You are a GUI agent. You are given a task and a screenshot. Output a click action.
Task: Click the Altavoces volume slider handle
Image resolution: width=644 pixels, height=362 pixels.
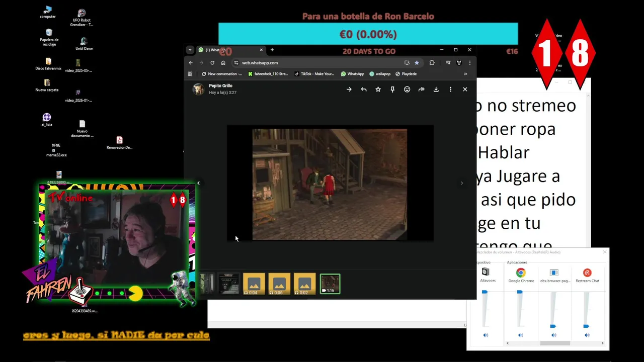pyautogui.click(x=485, y=292)
